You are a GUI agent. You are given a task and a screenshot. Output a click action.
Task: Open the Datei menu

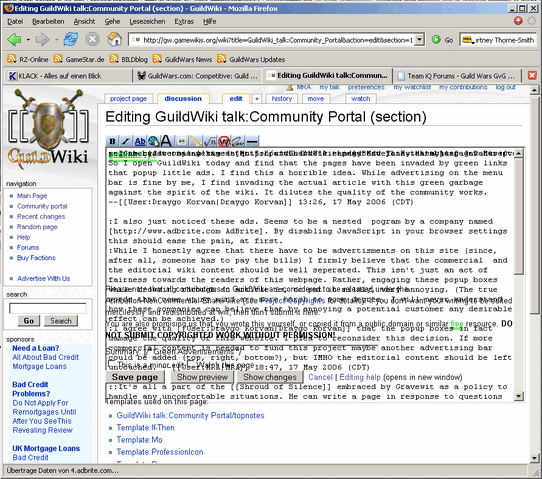tap(15, 21)
